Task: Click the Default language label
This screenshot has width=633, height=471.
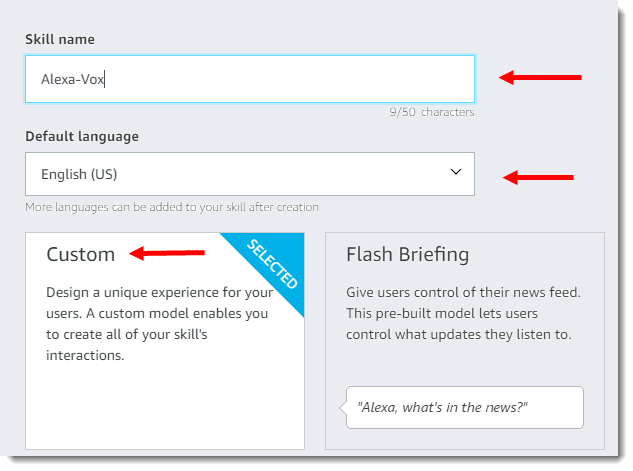Action: click(x=82, y=136)
